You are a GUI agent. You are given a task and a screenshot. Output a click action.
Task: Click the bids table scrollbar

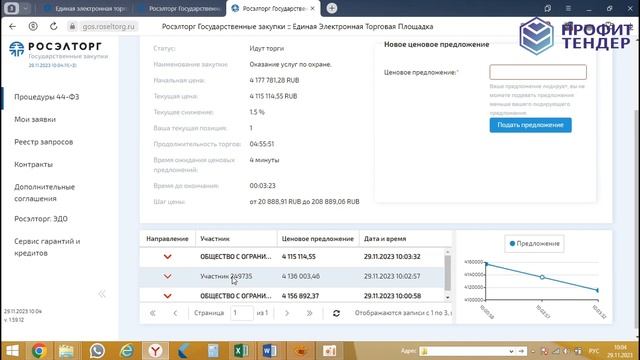(x=447, y=273)
